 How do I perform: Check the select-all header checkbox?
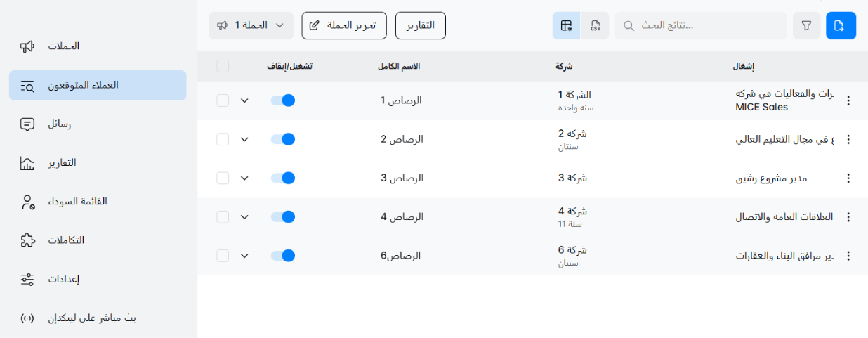[223, 66]
